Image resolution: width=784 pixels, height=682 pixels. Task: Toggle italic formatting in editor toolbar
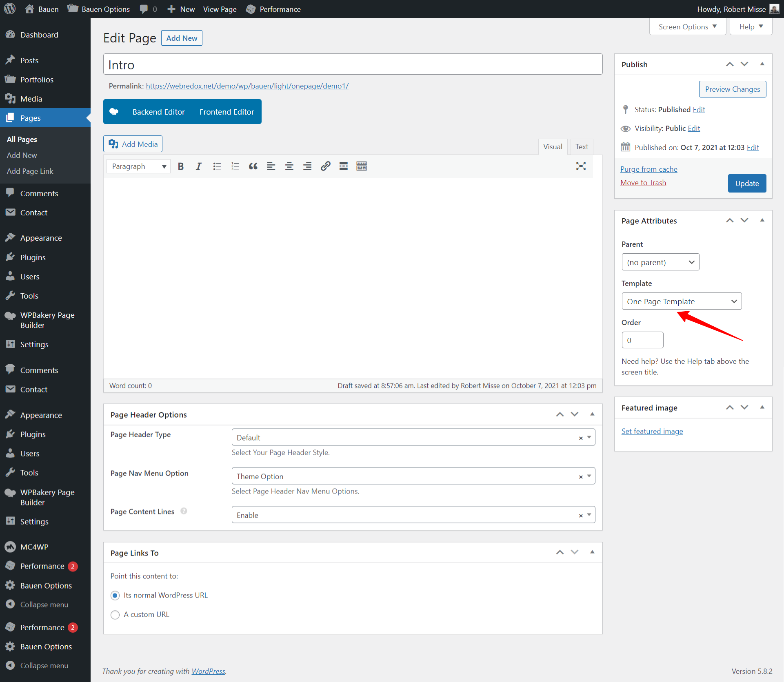199,166
